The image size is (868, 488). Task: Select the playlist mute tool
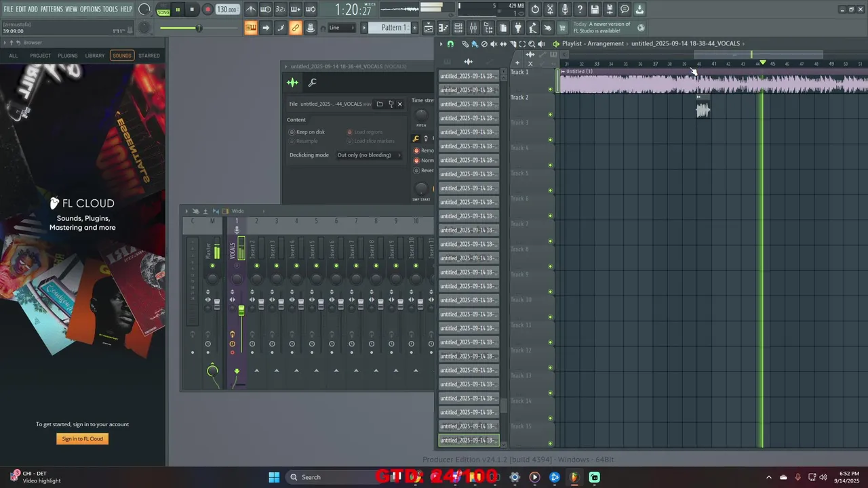(x=494, y=44)
